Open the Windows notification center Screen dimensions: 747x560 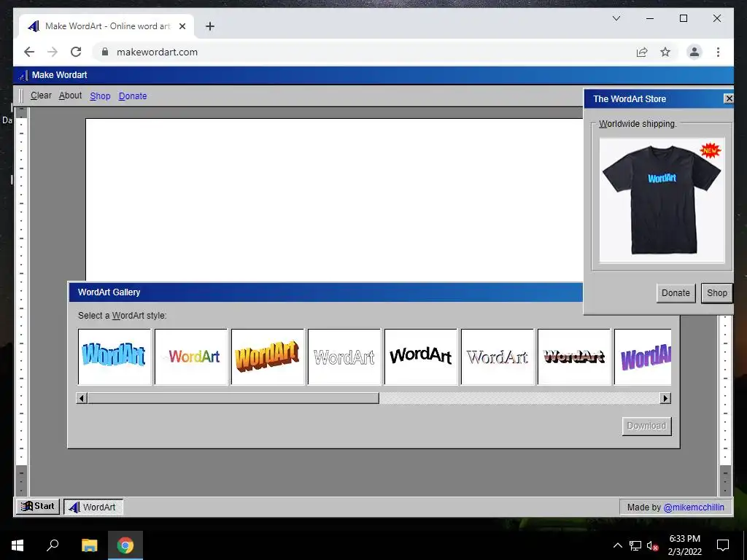723,545
